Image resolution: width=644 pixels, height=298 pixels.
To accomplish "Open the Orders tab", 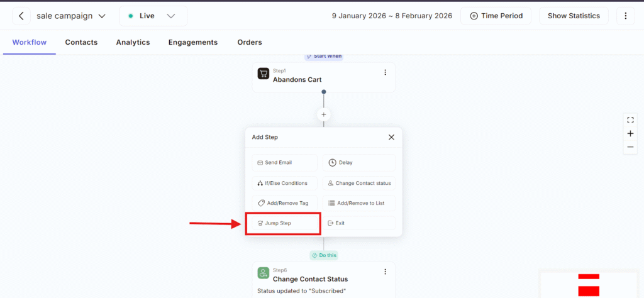I will pyautogui.click(x=249, y=42).
